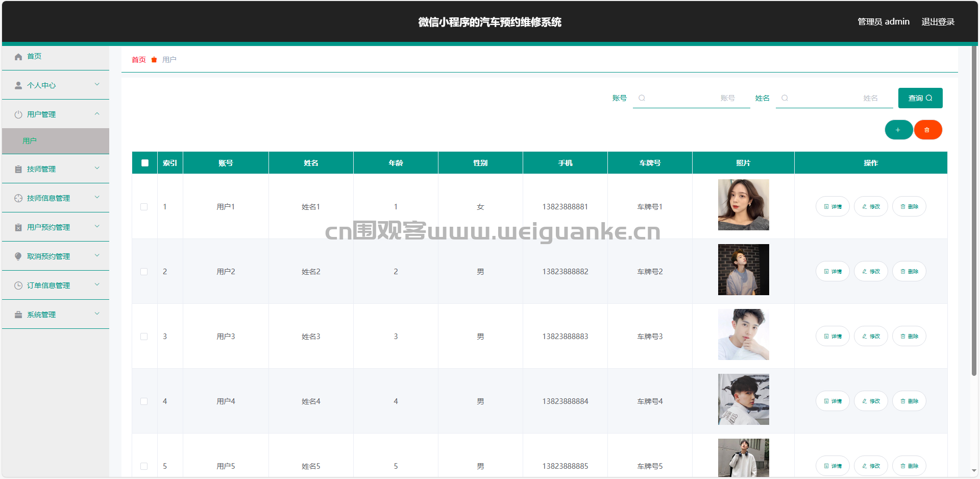Open 详情 for row 用户4

[832, 401]
